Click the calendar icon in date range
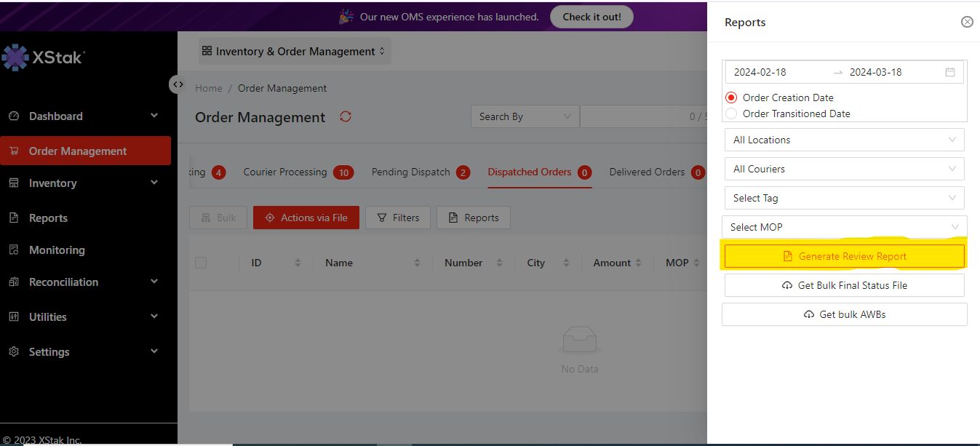 point(949,72)
